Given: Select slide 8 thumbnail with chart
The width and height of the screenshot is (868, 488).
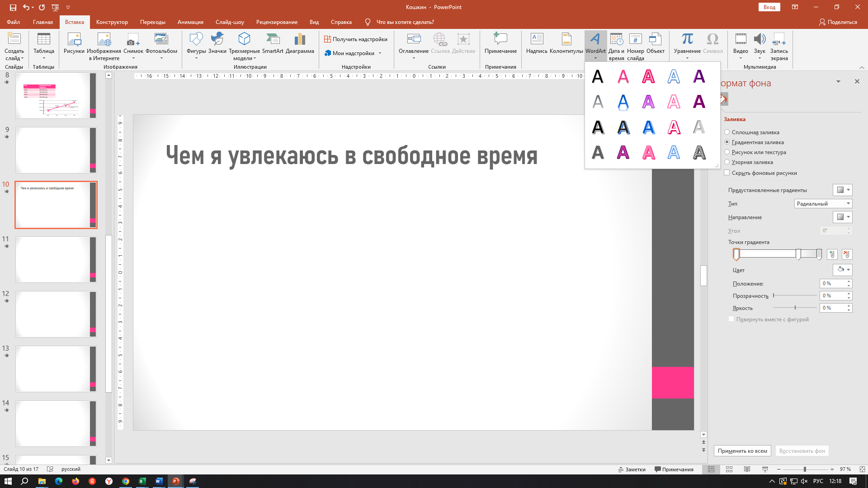Looking at the screenshot, I should tap(56, 96).
